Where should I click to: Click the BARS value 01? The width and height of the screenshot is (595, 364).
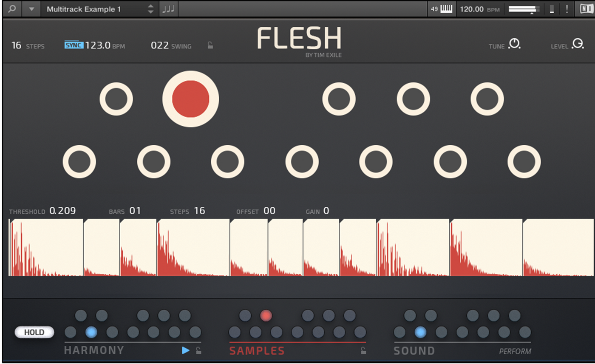135,211
